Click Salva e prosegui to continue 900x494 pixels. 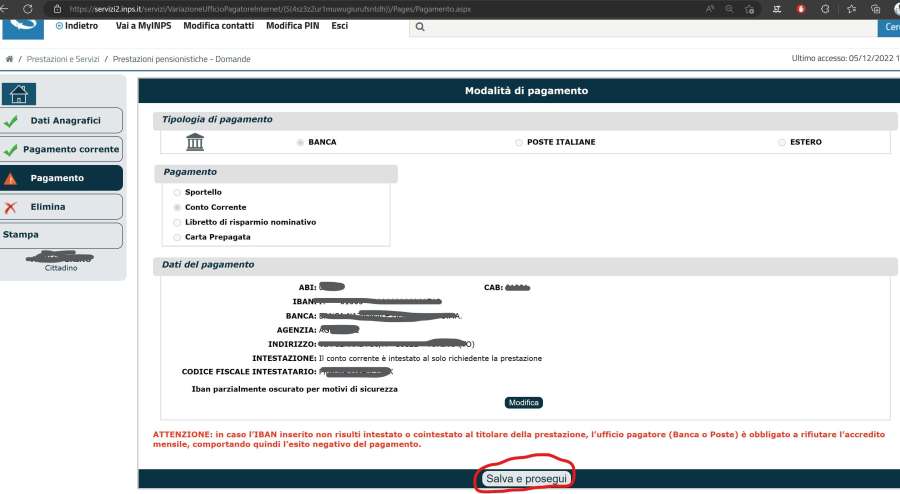(x=526, y=479)
